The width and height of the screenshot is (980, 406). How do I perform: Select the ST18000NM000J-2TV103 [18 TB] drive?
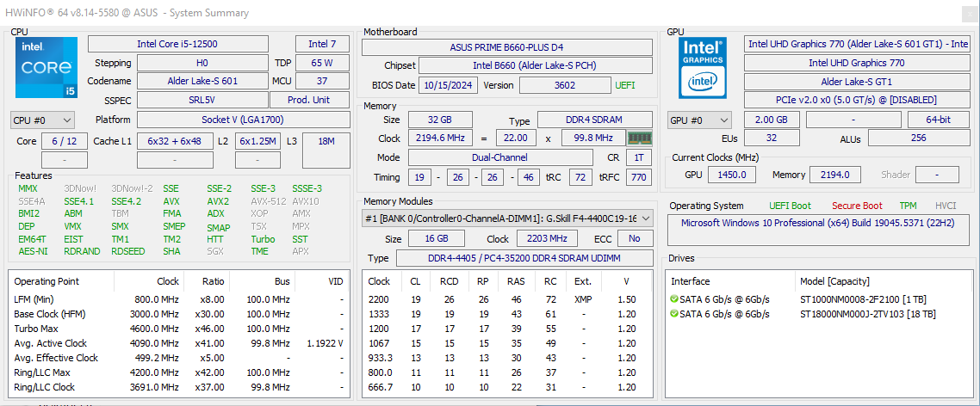pos(868,314)
